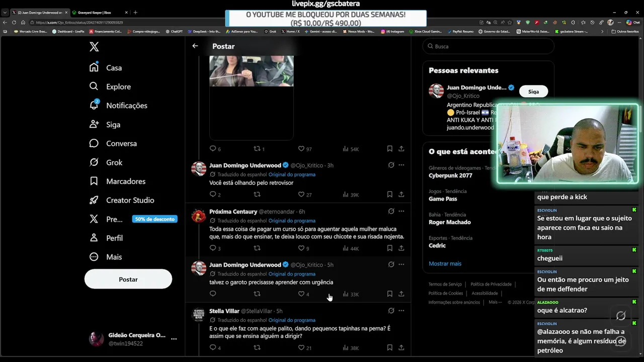Like Stella Villar's post with 21 likes
The height and width of the screenshot is (362, 644).
point(305,347)
